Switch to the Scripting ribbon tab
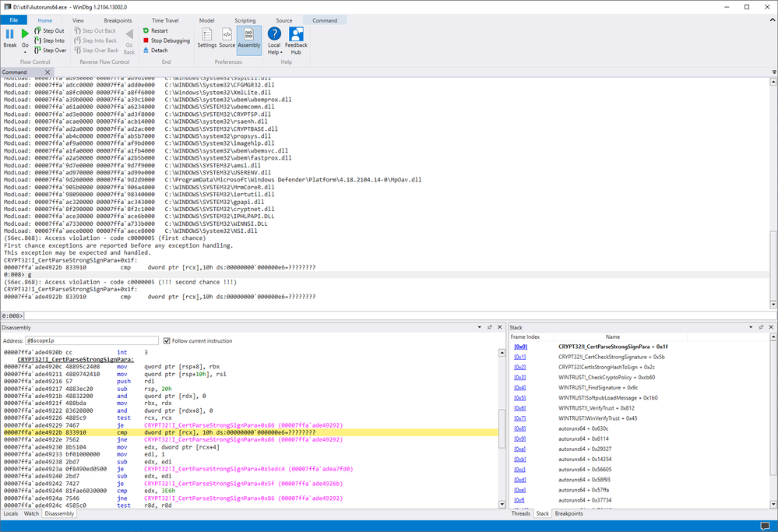 click(245, 20)
